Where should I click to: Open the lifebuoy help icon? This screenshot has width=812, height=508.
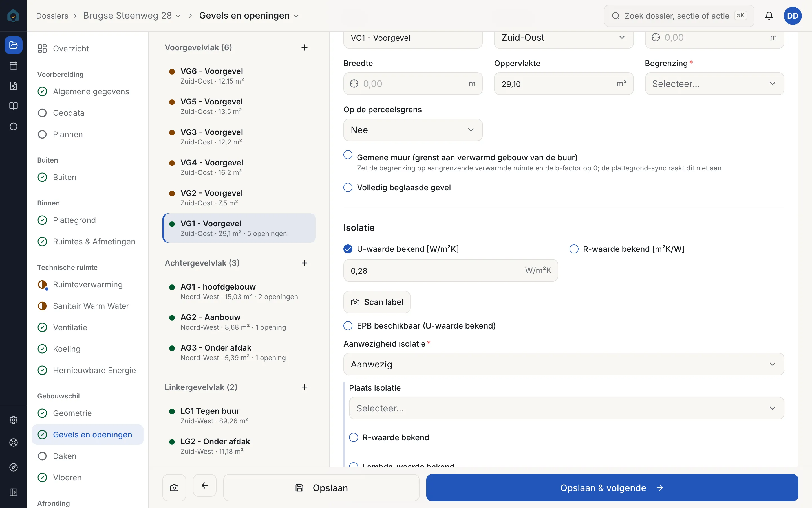tap(14, 443)
